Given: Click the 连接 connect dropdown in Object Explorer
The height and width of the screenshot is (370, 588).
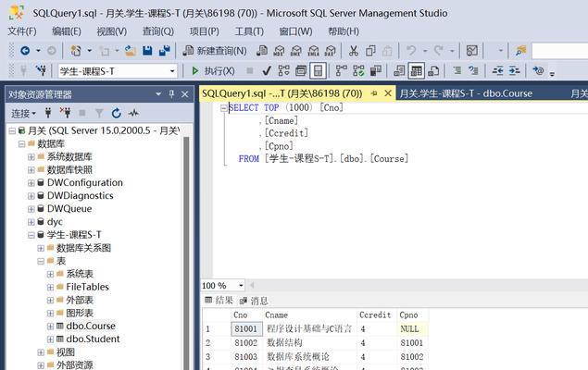Looking at the screenshot, I should [23, 113].
